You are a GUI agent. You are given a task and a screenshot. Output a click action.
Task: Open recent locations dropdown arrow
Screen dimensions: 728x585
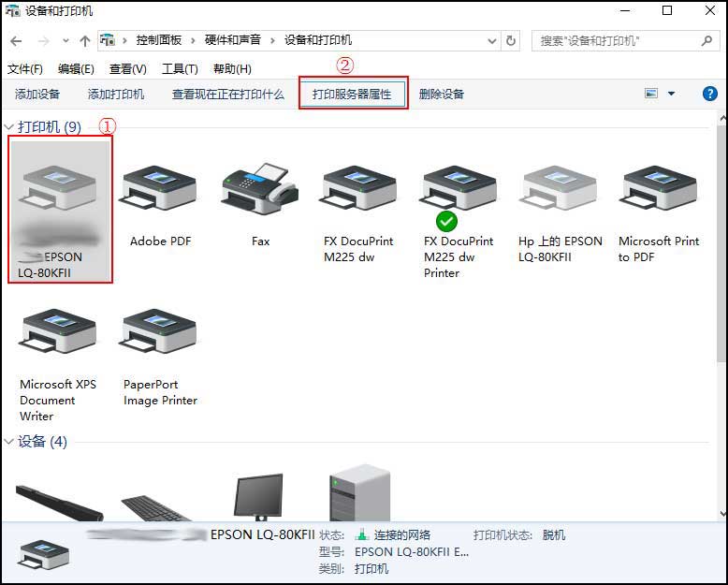[66, 41]
